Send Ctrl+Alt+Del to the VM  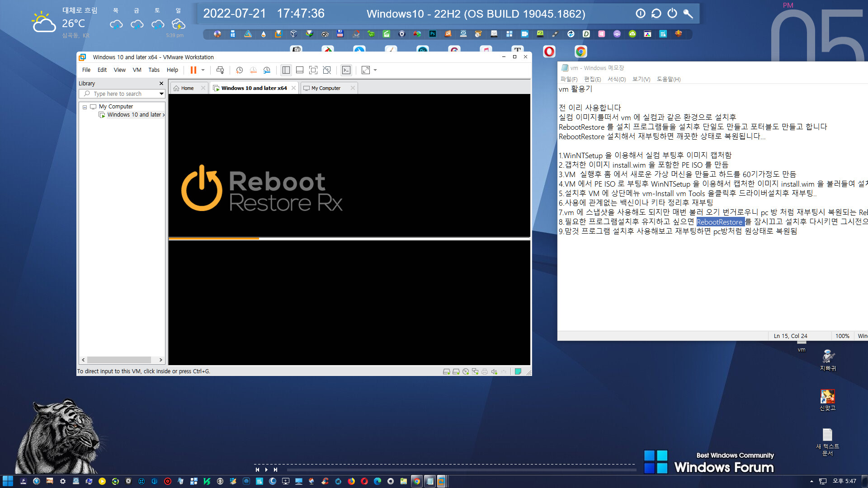[220, 70]
